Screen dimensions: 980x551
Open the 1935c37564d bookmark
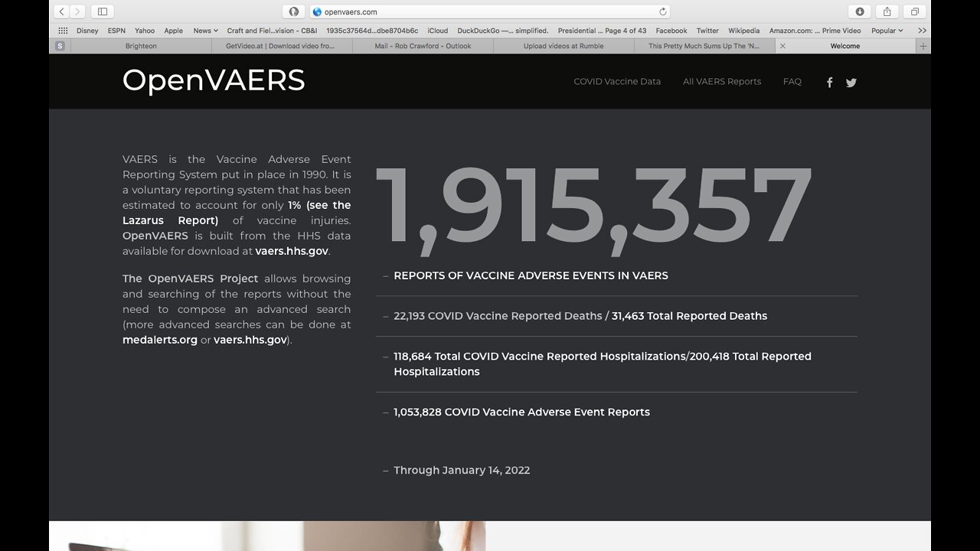click(372, 31)
